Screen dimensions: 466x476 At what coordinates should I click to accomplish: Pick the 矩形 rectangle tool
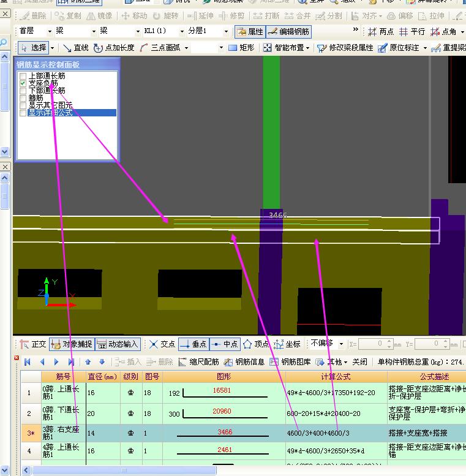click(241, 48)
